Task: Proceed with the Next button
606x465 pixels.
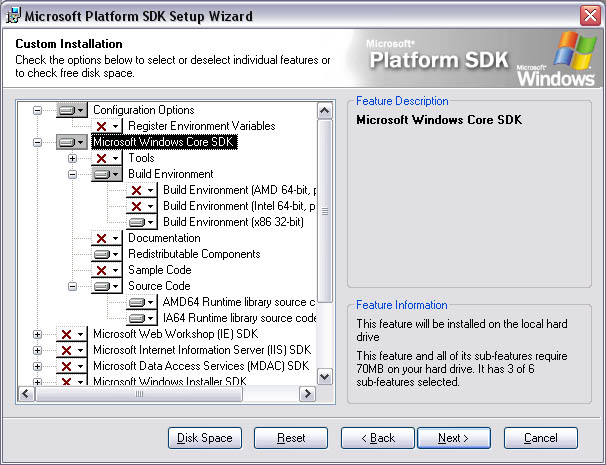Action: coord(454,438)
